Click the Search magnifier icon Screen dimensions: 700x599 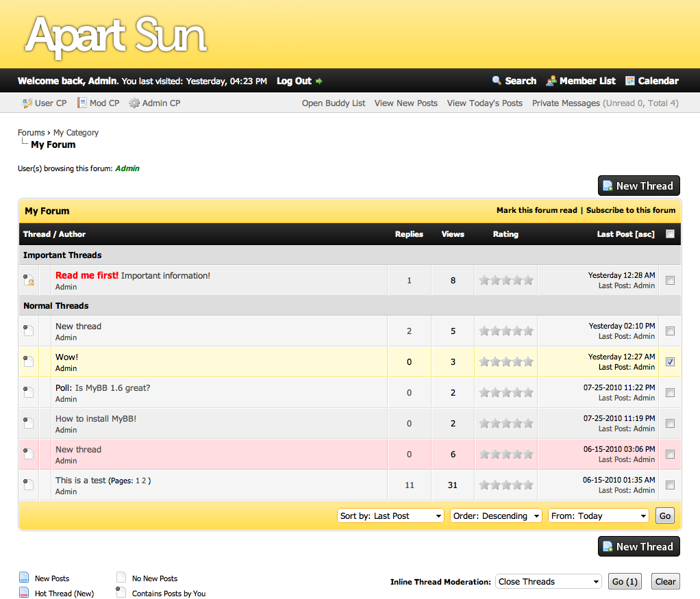point(497,81)
